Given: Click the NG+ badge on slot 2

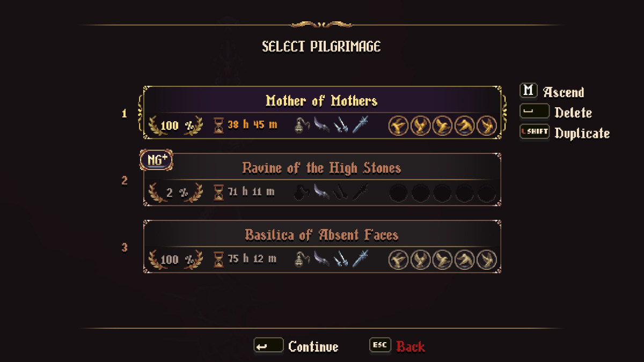Looking at the screenshot, I should (x=156, y=160).
